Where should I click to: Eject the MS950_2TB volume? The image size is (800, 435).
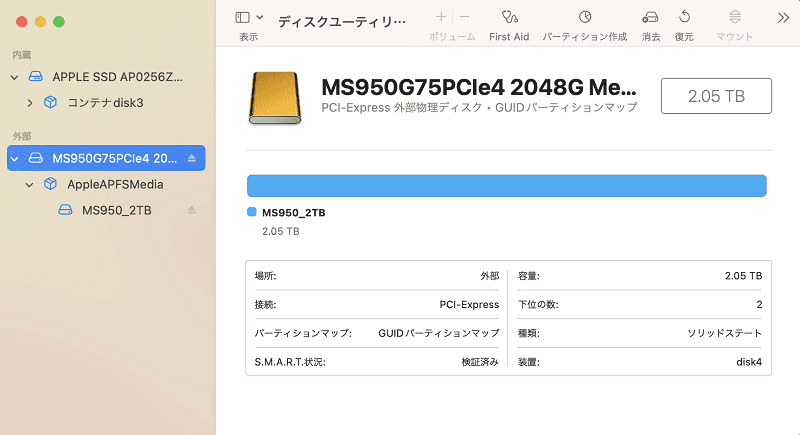[192, 210]
